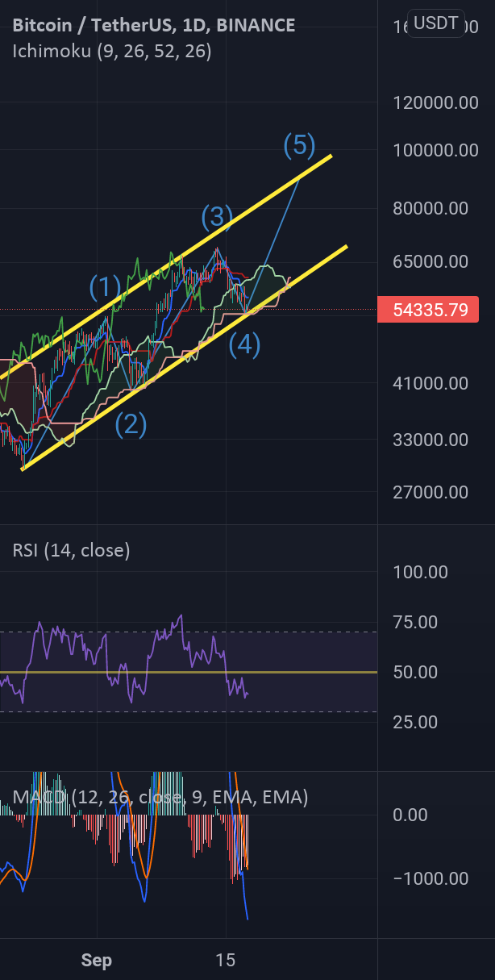Click the Sep date label
The height and width of the screenshot is (980, 495).
(97, 961)
